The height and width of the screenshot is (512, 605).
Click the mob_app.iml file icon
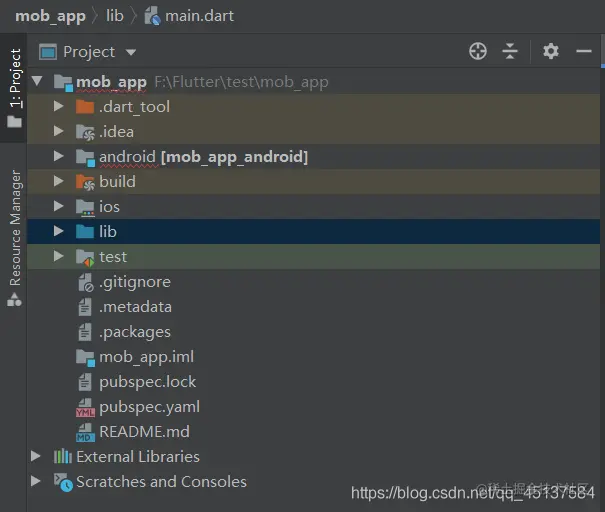85,357
